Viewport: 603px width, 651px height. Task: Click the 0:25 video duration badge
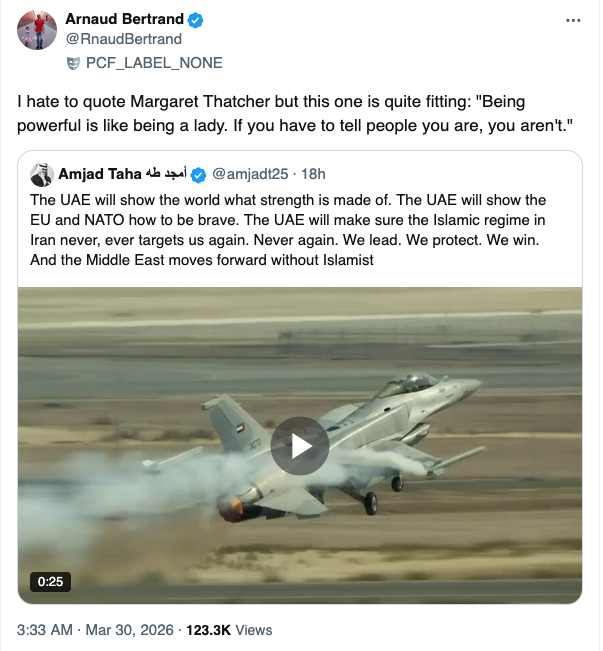point(50,580)
